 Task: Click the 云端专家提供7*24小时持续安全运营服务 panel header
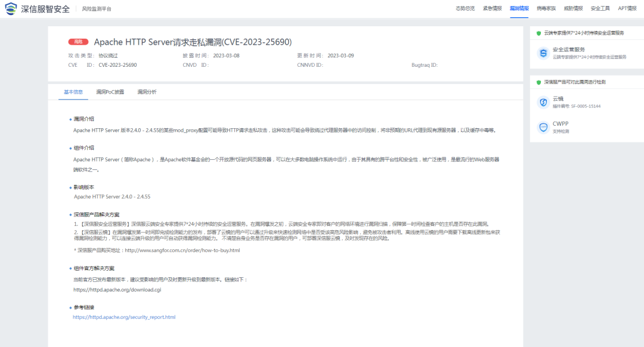pyautogui.click(x=584, y=33)
